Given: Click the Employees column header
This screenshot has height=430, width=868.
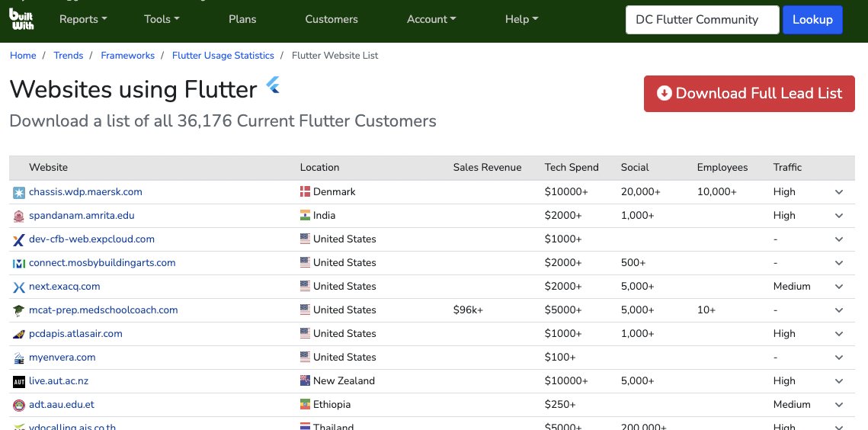Looking at the screenshot, I should coord(722,167).
